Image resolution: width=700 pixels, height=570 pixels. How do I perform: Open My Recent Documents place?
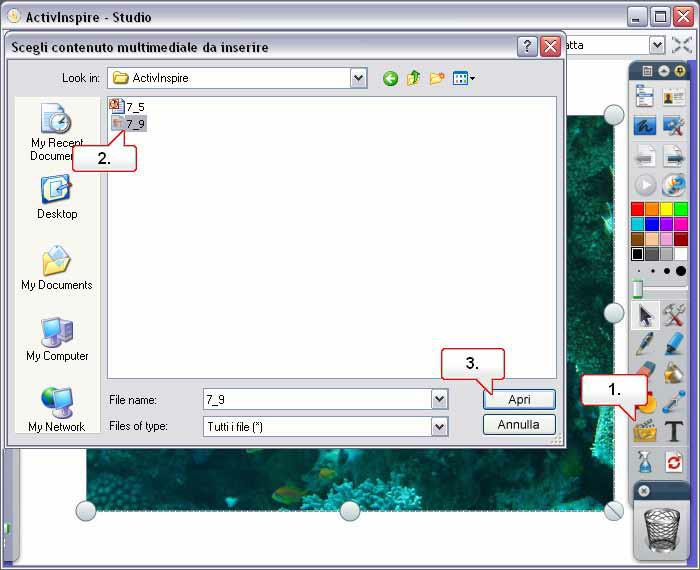click(57, 133)
